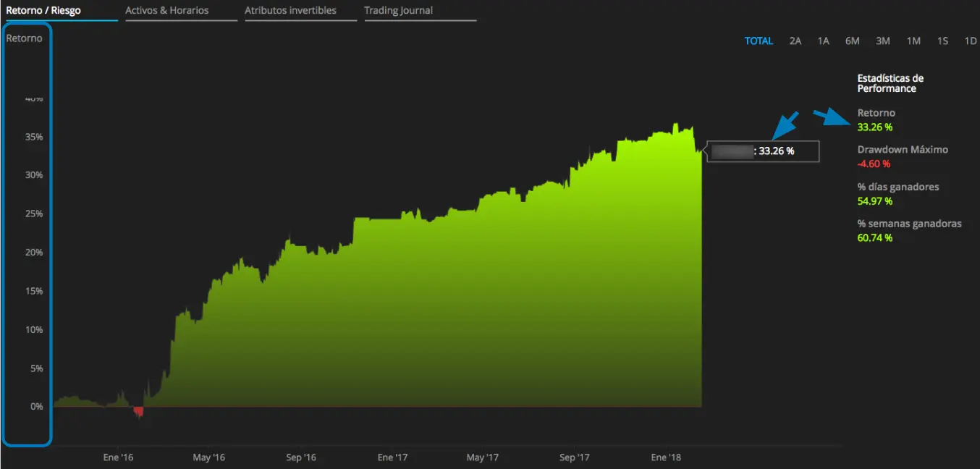Select the TOTAL time range
This screenshot has height=469, width=980.
759,41
